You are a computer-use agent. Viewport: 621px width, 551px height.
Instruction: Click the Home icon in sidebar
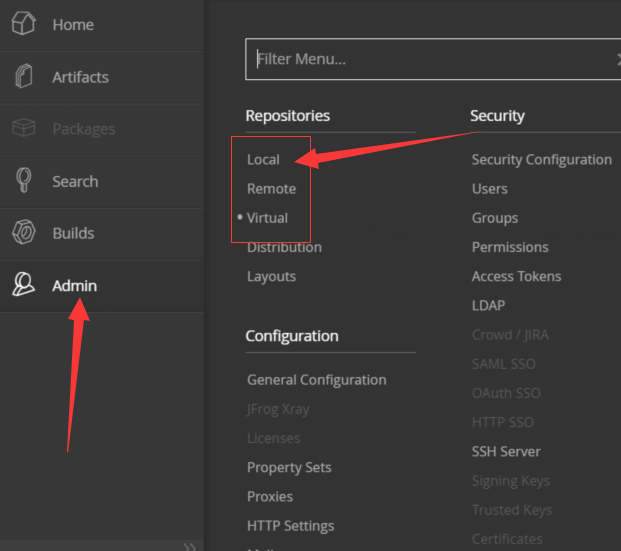coord(24,25)
